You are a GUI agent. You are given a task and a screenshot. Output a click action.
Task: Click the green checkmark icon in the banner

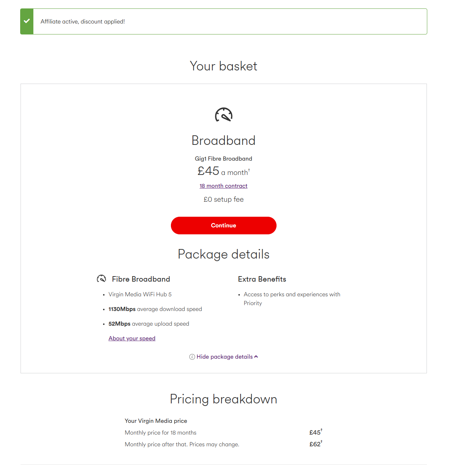pyautogui.click(x=27, y=21)
